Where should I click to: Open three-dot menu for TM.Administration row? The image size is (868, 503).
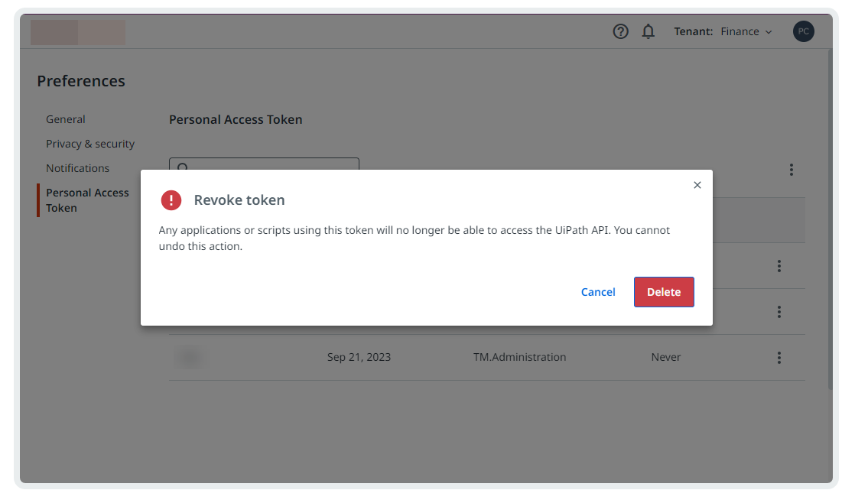pyautogui.click(x=779, y=358)
